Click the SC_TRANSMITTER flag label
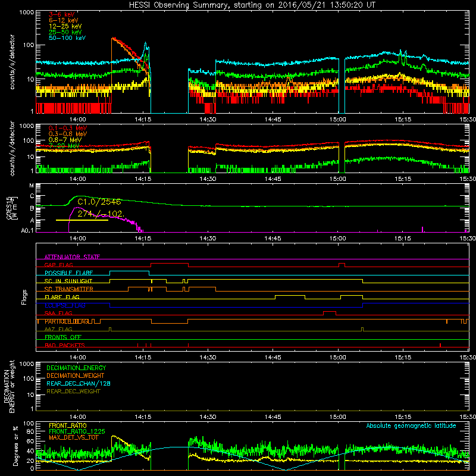Screen dimensions: 476x476 click(x=68, y=289)
